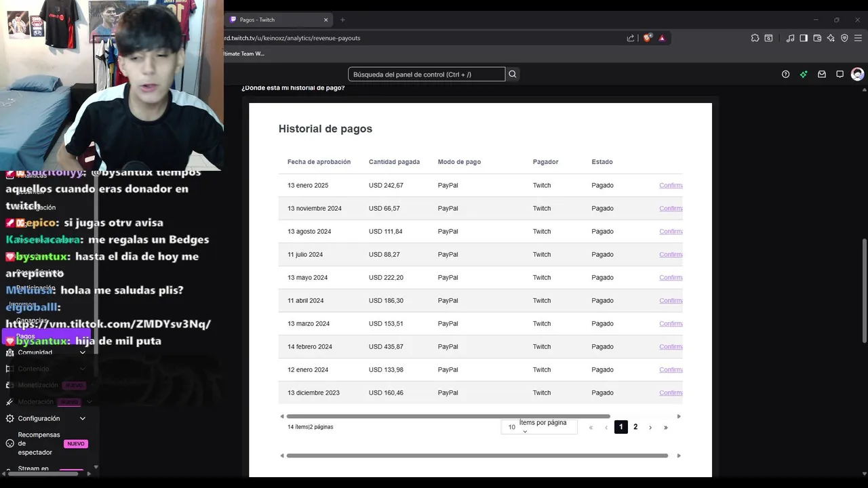Click the share page icon in address bar

(x=631, y=38)
